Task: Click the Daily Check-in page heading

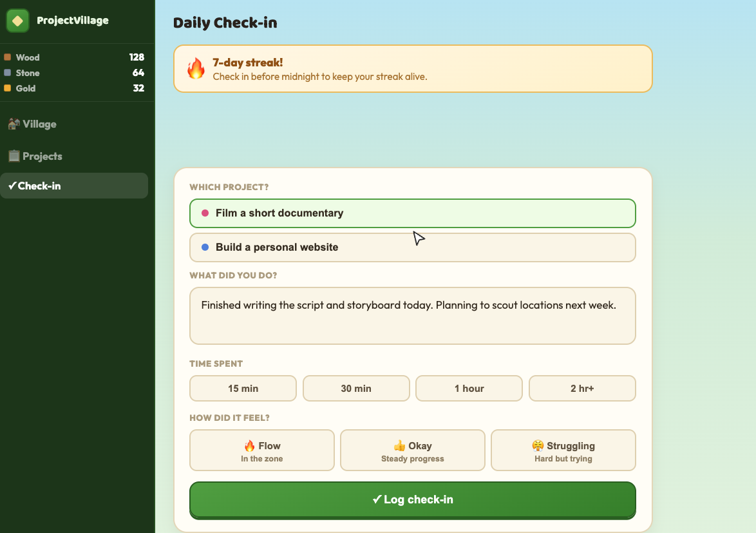Action: 225,23
